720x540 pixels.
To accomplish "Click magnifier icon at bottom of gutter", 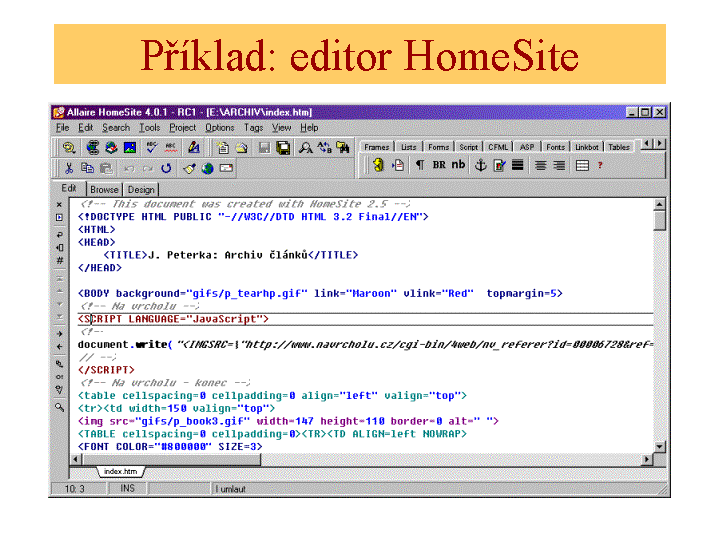I will [x=60, y=407].
